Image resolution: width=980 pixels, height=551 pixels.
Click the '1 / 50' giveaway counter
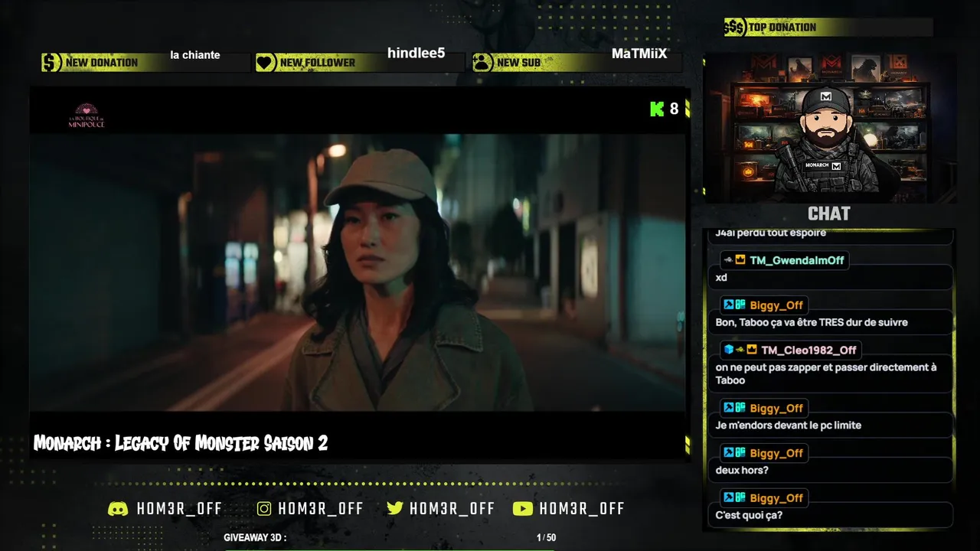click(x=547, y=538)
